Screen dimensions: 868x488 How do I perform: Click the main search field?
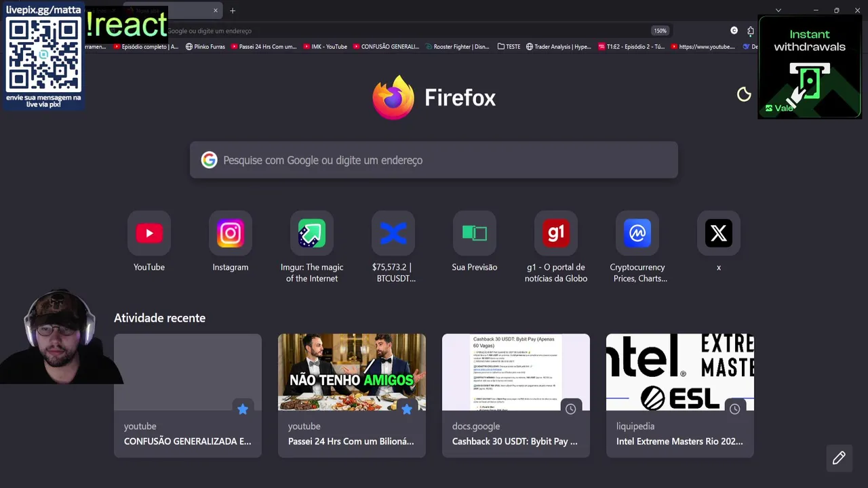coord(434,160)
